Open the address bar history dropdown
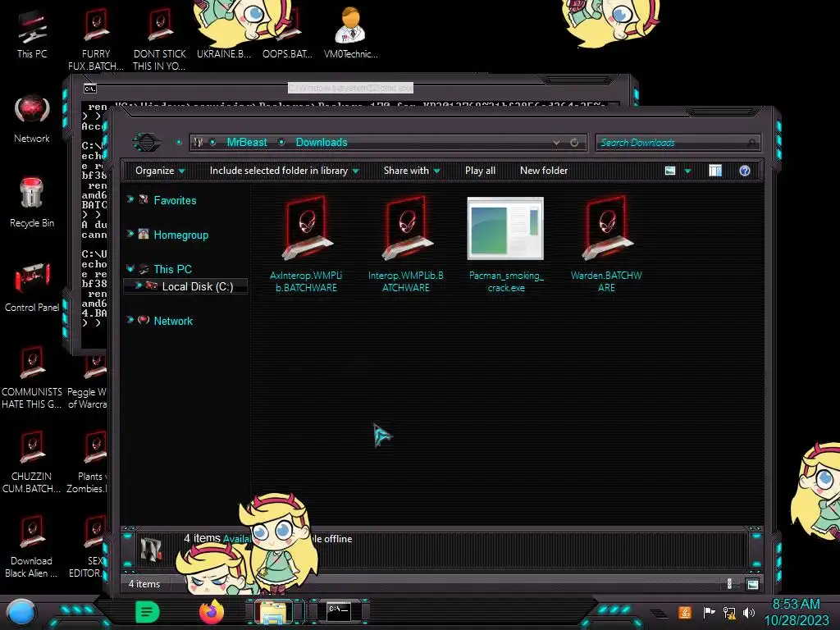 tap(557, 143)
